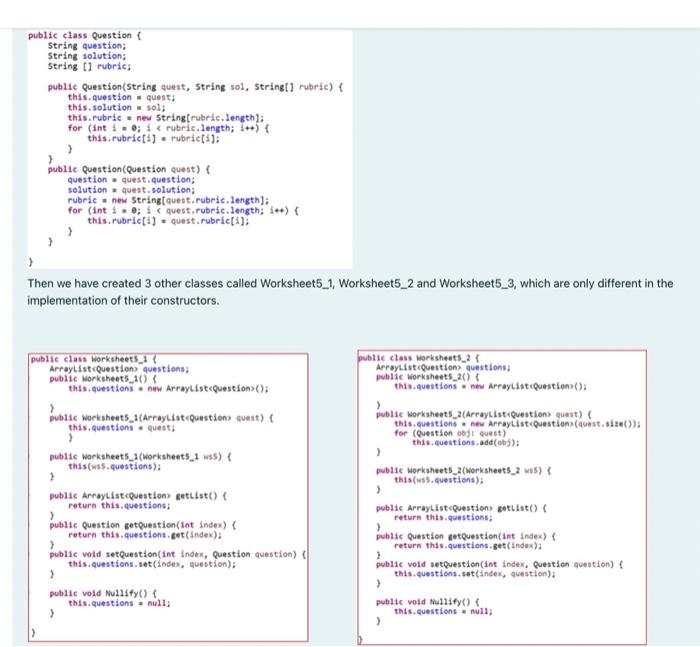Click the no-argument 'public Worksheet5_2() {' constructor

tap(428, 377)
